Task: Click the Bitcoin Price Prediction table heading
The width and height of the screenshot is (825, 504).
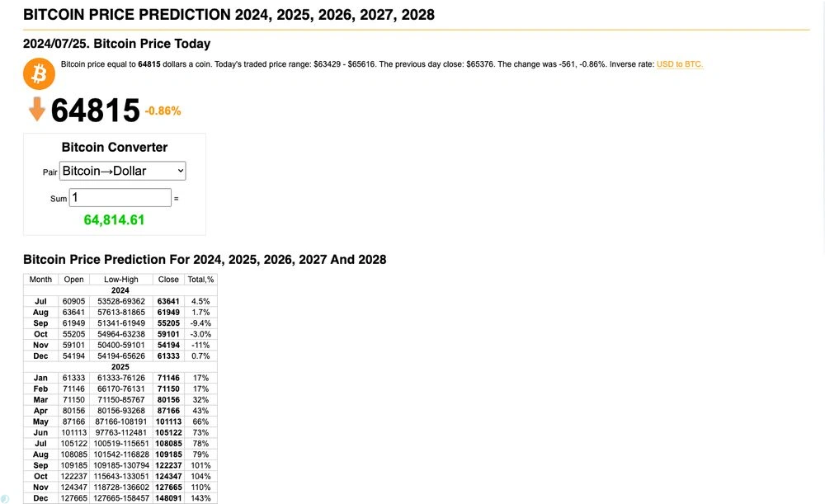Action: tap(205, 259)
